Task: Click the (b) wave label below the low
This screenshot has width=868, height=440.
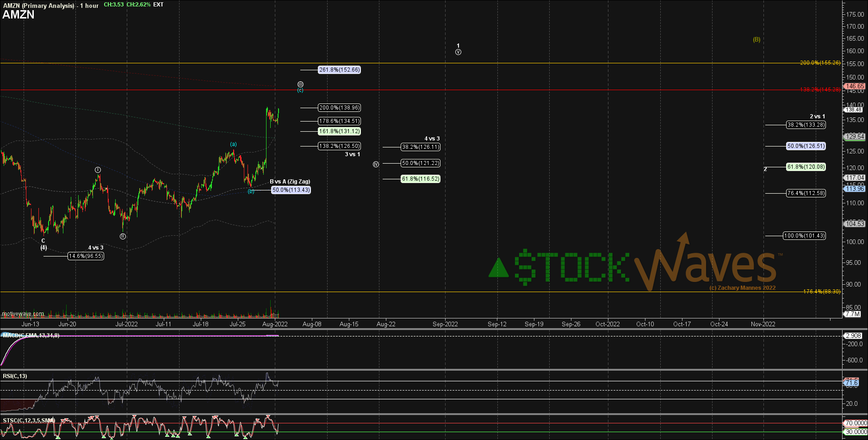Action: 251,191
